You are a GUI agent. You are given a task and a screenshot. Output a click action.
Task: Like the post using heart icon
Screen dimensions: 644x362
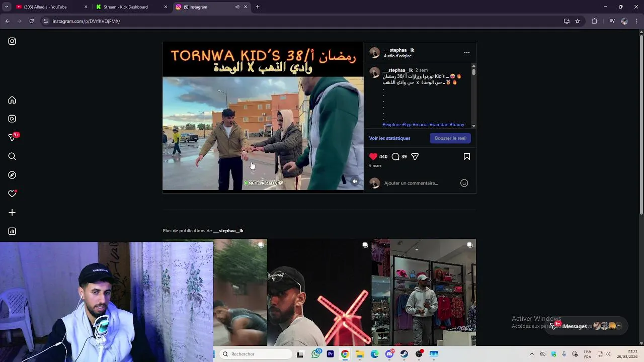373,156
